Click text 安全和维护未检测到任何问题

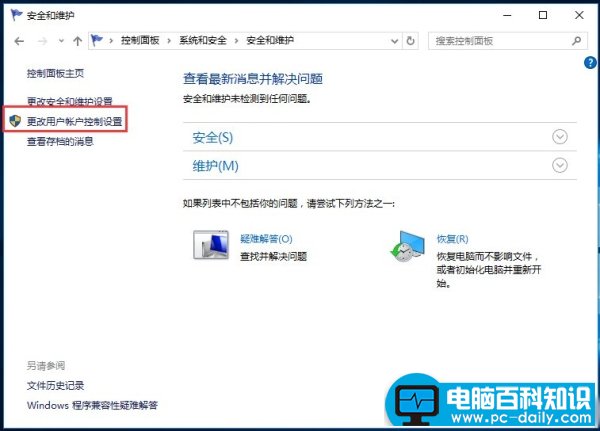tap(247, 99)
